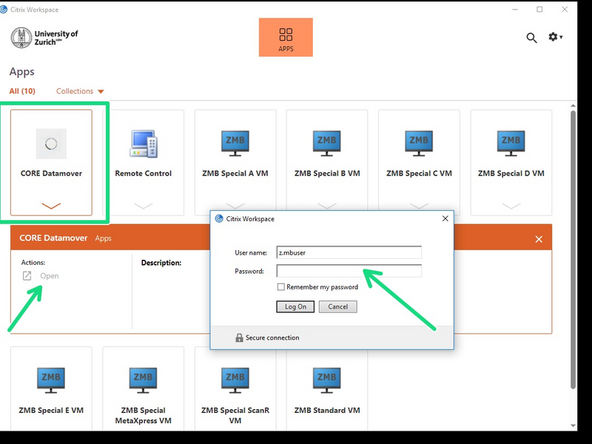Click the vertical scrollbar of apps list
Screen dimensions: 592x444
tap(573, 249)
